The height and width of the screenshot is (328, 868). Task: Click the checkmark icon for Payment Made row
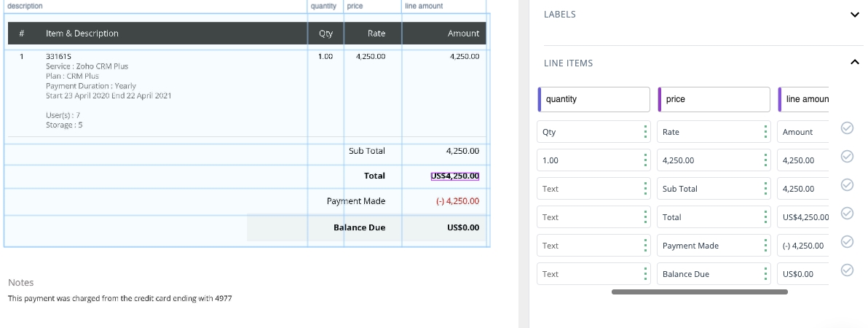[847, 241]
